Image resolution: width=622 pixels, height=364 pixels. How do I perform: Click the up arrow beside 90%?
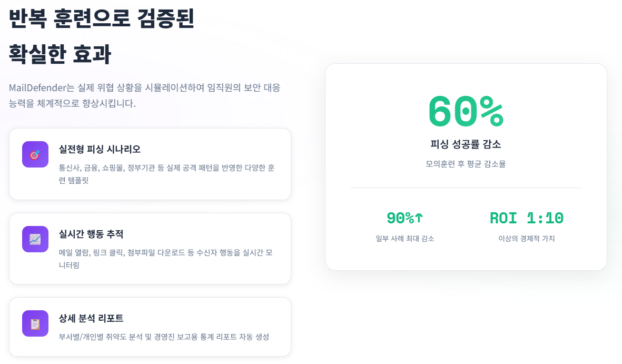(x=419, y=218)
